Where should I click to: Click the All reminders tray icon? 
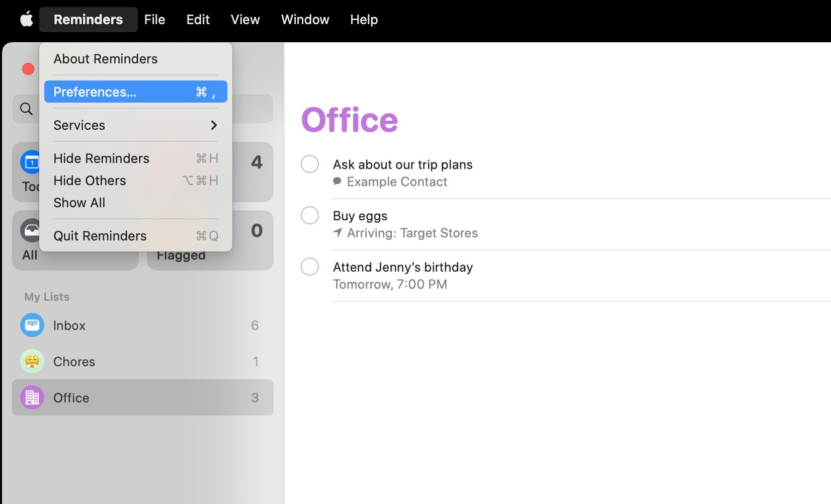tap(31, 230)
